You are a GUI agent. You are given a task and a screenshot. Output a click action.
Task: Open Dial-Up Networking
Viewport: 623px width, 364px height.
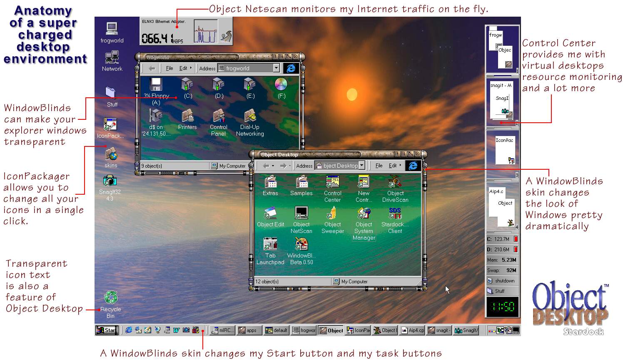250,123
